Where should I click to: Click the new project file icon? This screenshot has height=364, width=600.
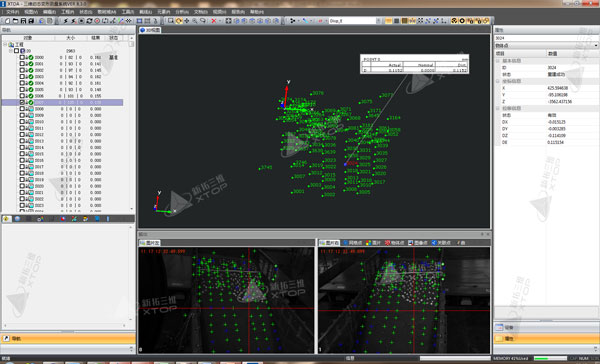(x=7, y=21)
